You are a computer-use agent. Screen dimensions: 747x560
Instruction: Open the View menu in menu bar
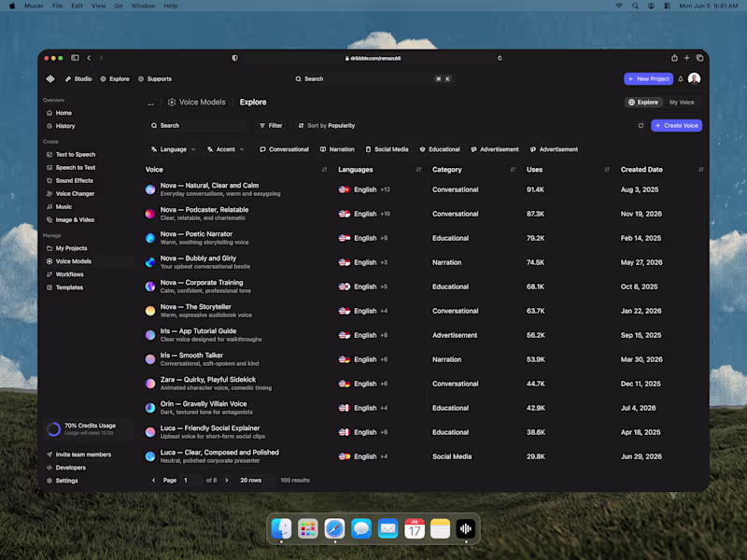(99, 6)
